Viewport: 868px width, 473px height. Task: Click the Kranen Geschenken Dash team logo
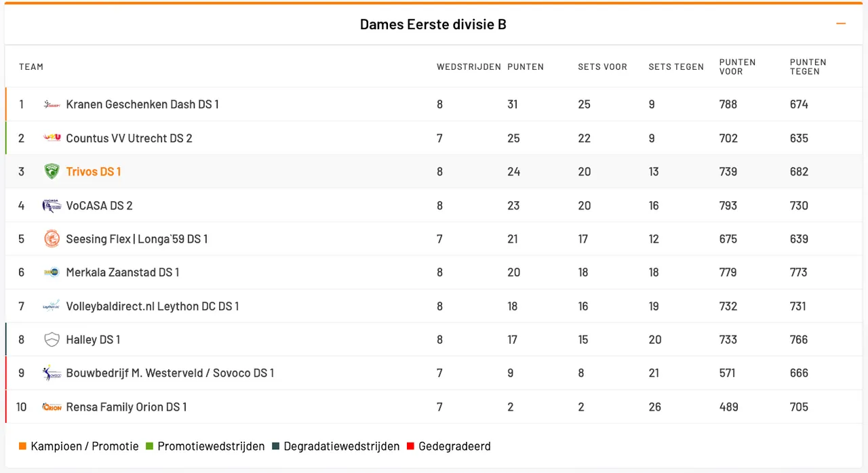coord(52,104)
